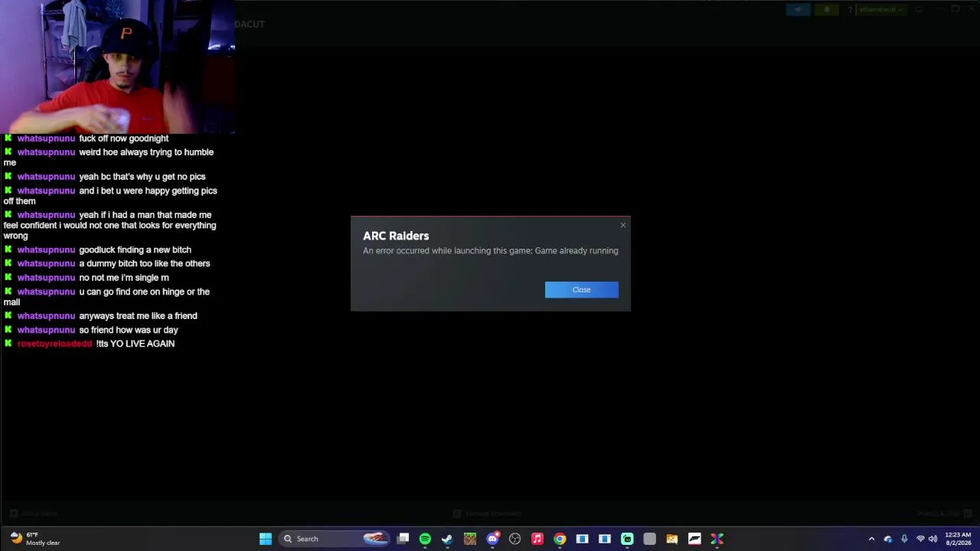Click chat message 'a dummy bitch too like the others'
The width and height of the screenshot is (980, 551).
[x=145, y=263]
